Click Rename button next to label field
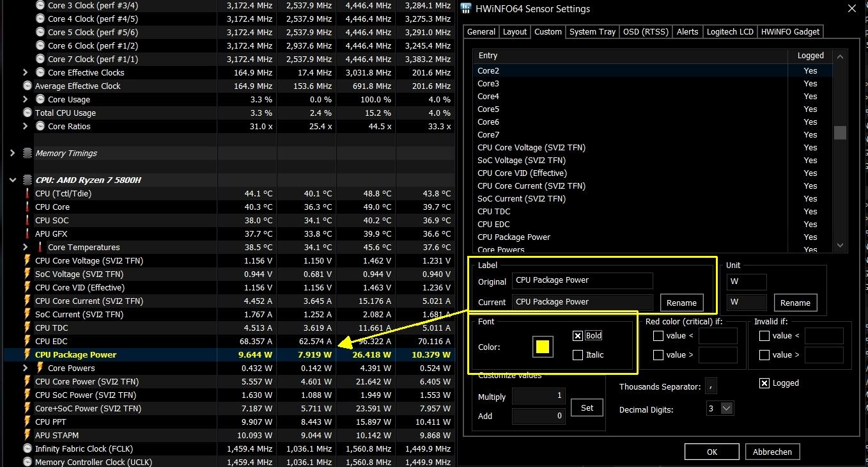Viewport: 868px width, 467px height. (681, 303)
